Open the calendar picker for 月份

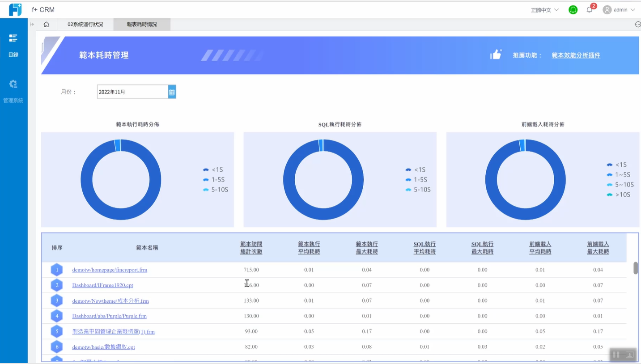click(x=172, y=92)
